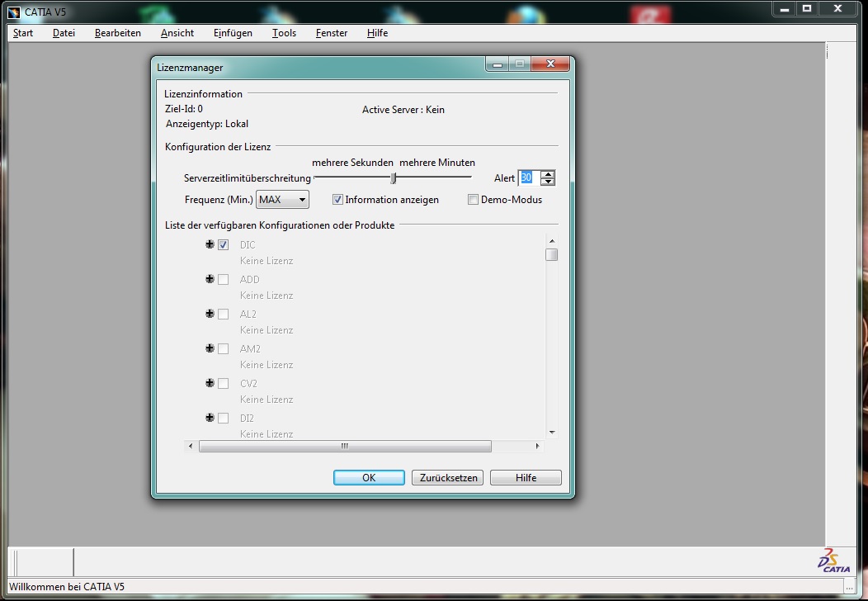Click the CATIA V5 title bar app icon

coord(14,12)
